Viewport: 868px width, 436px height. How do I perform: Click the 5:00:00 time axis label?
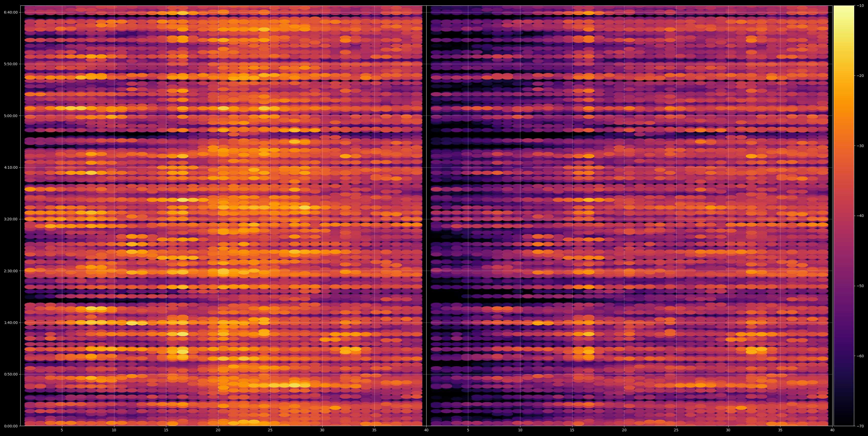click(x=11, y=116)
